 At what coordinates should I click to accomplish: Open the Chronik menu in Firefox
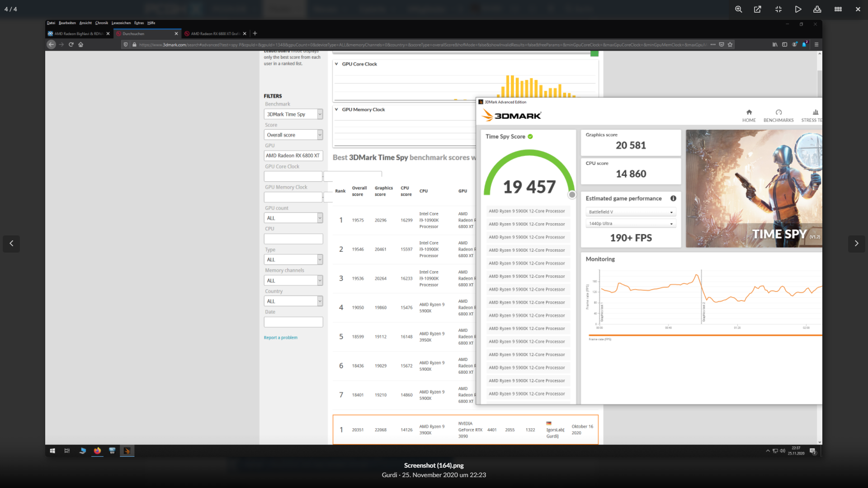point(101,23)
